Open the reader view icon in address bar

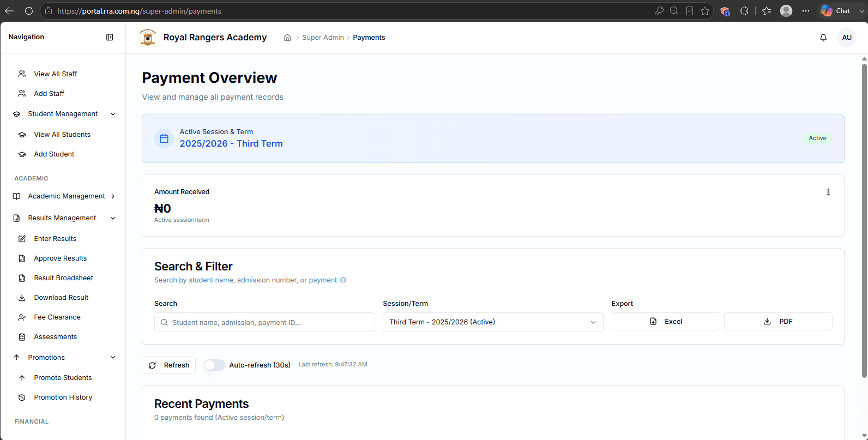690,11
